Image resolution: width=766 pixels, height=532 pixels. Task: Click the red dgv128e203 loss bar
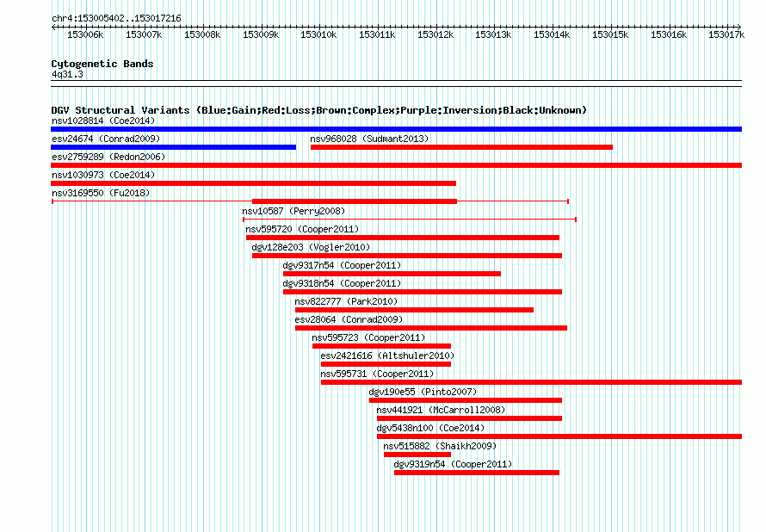(407, 256)
